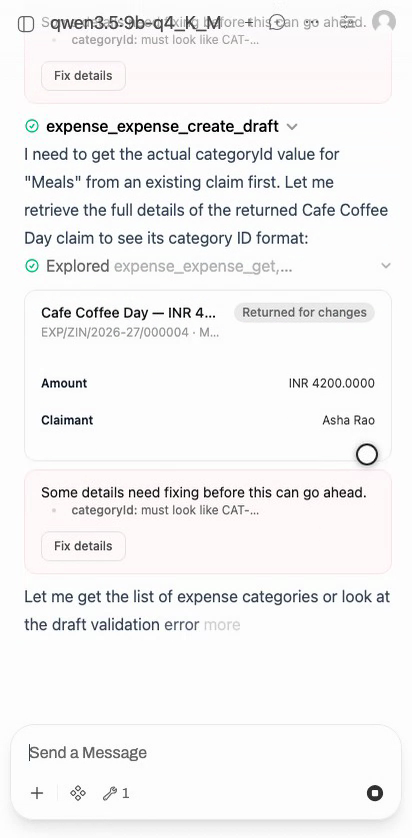Open the user profile avatar menu

[384, 21]
